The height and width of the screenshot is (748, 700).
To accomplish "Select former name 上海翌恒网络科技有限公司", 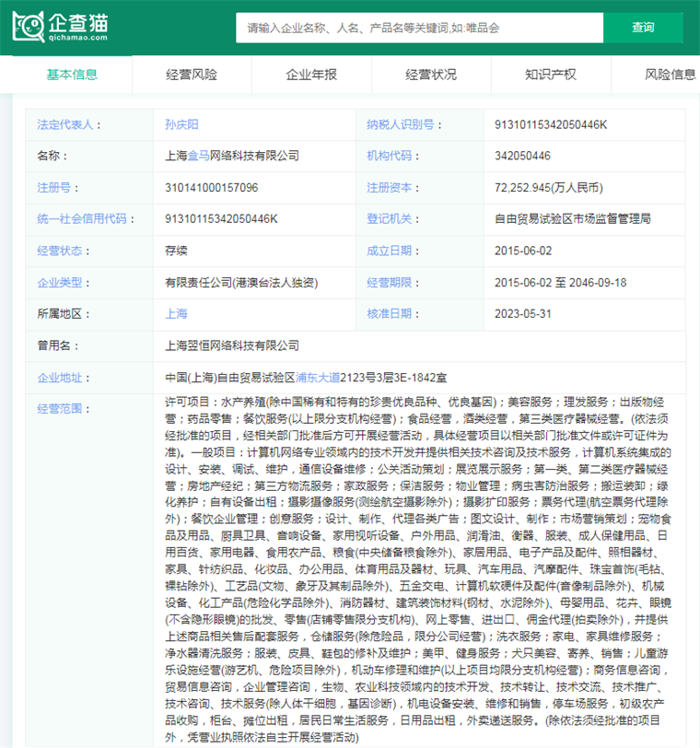I will [232, 345].
